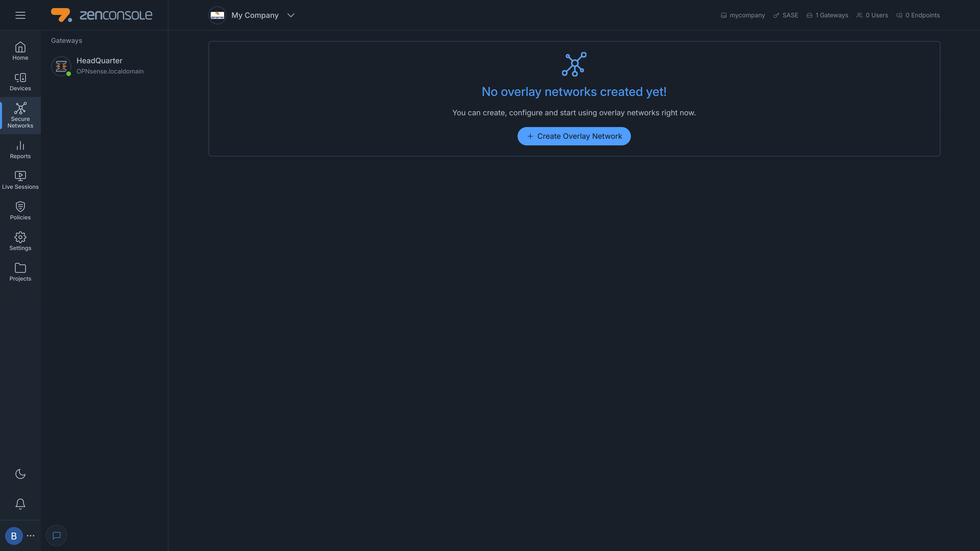Image resolution: width=980 pixels, height=551 pixels.
Task: Open the hamburger menu
Action: click(20, 15)
